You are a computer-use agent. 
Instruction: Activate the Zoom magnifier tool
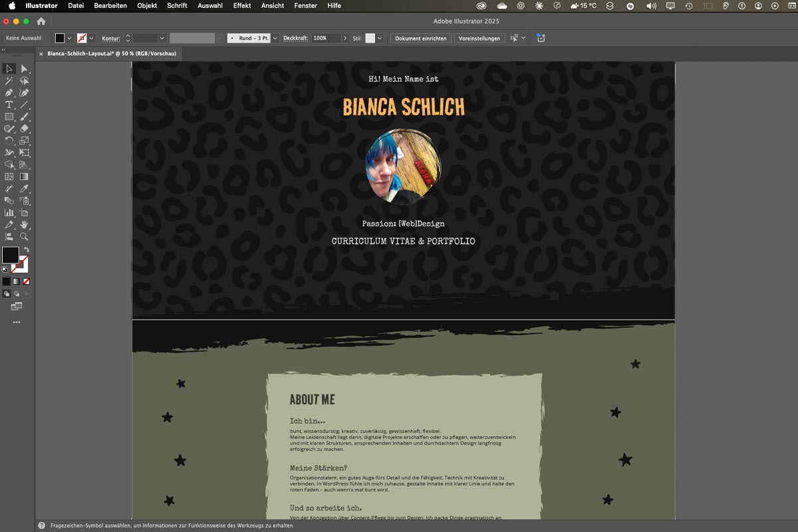(x=25, y=237)
